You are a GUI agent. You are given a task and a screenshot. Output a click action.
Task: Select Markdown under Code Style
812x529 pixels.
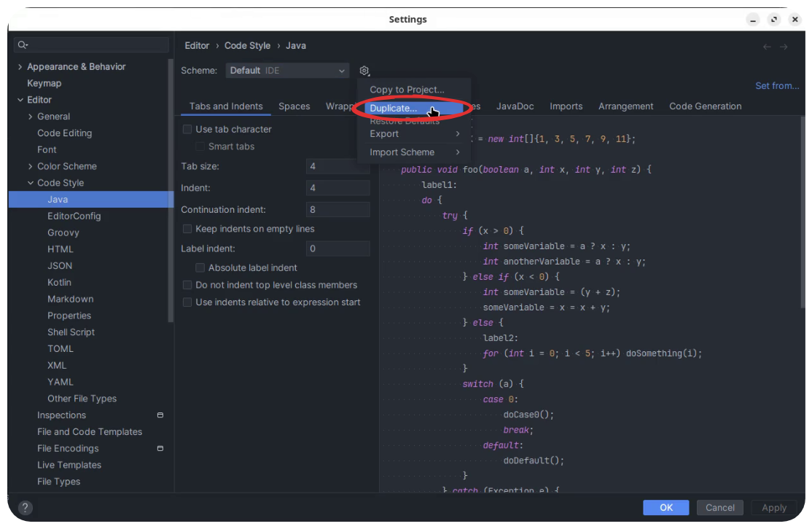(71, 299)
